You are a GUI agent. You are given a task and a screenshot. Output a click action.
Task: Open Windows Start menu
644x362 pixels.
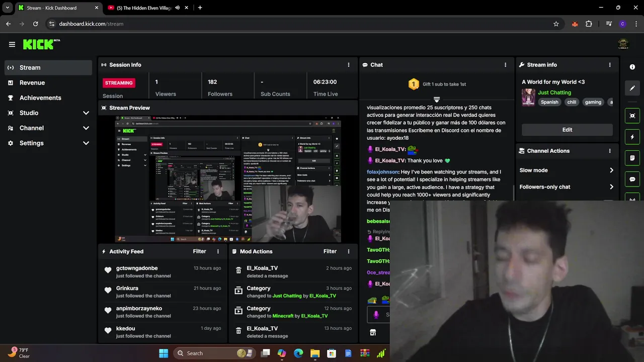tap(164, 353)
